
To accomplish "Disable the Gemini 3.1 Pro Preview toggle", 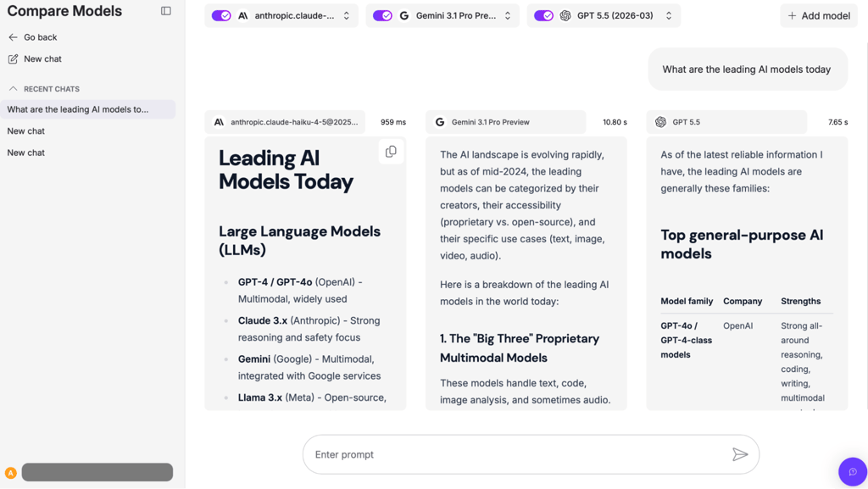I will (382, 15).
